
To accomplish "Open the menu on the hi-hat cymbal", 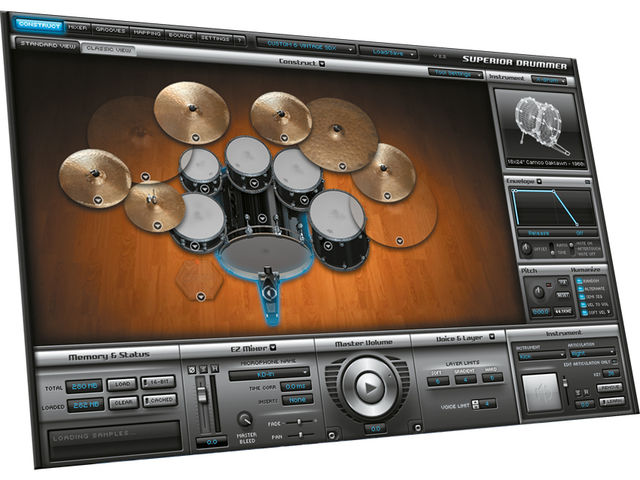I will pyautogui.click(x=158, y=225).
